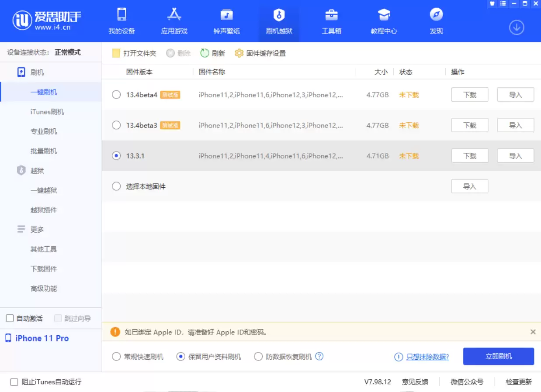This screenshot has width=541, height=392.
Task: Select firmware 13.3.1 radio button
Action: coord(116,156)
